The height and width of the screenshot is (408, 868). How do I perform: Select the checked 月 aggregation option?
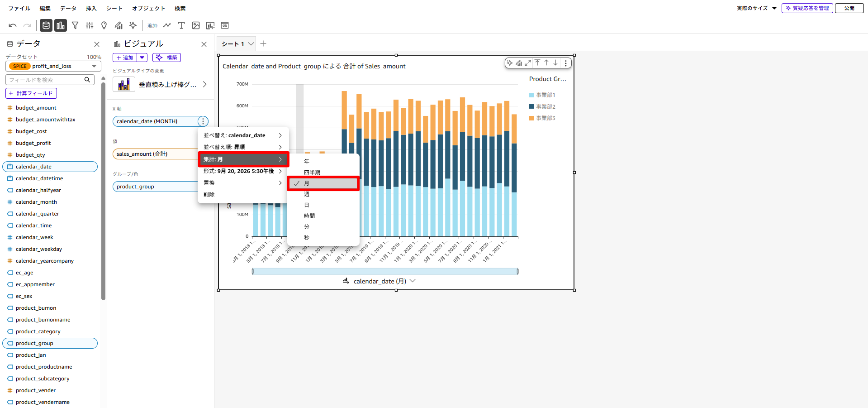(323, 183)
